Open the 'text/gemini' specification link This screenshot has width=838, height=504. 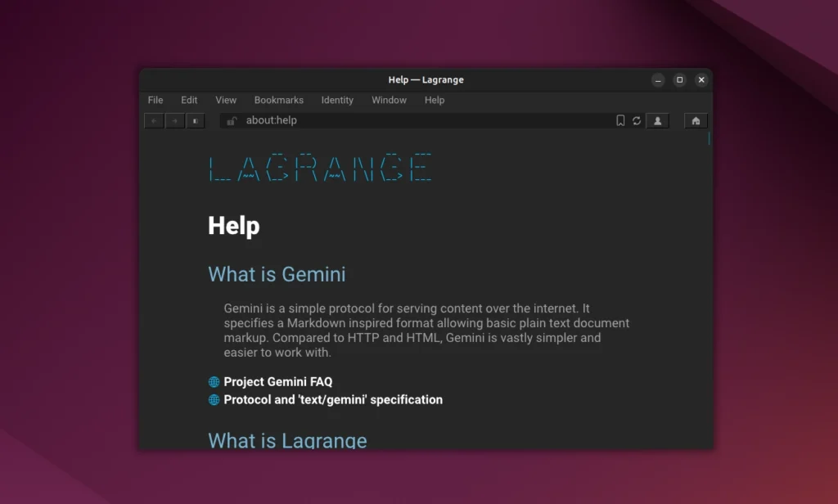pyautogui.click(x=332, y=399)
